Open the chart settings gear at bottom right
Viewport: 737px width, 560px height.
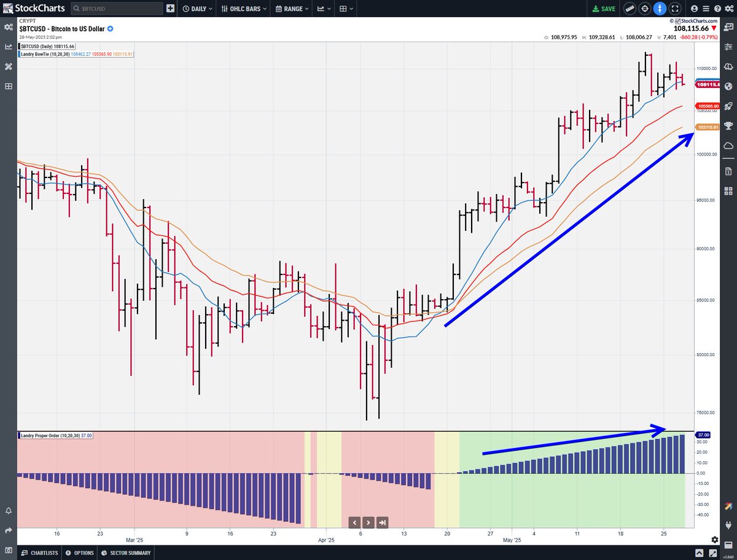point(714,539)
